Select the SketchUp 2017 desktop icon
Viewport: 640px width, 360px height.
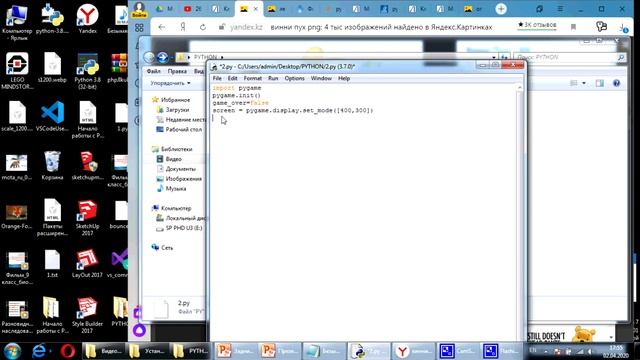point(87,218)
